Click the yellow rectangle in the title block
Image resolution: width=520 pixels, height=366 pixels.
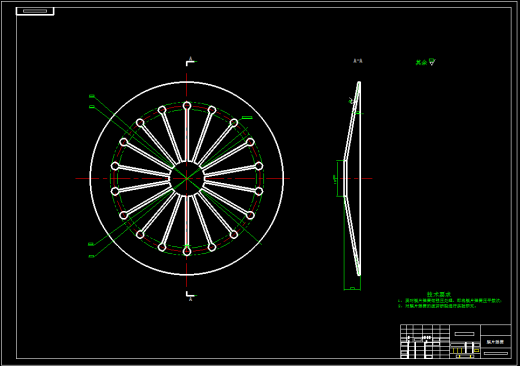coord(476,350)
